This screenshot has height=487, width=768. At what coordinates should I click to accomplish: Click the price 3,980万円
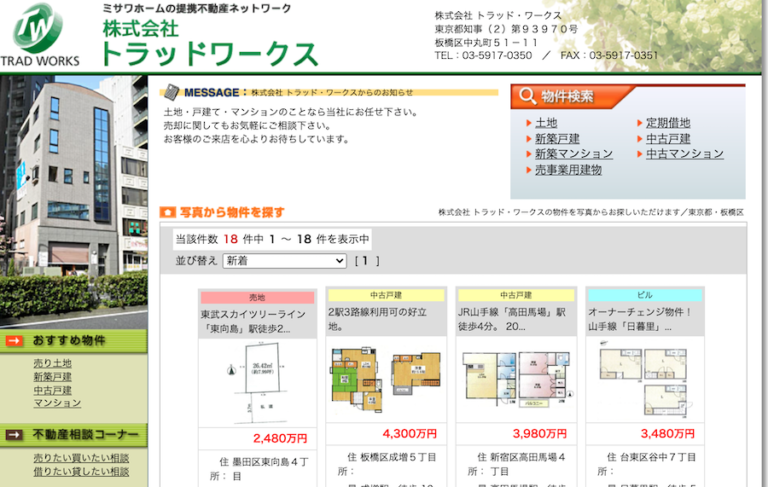tap(540, 434)
